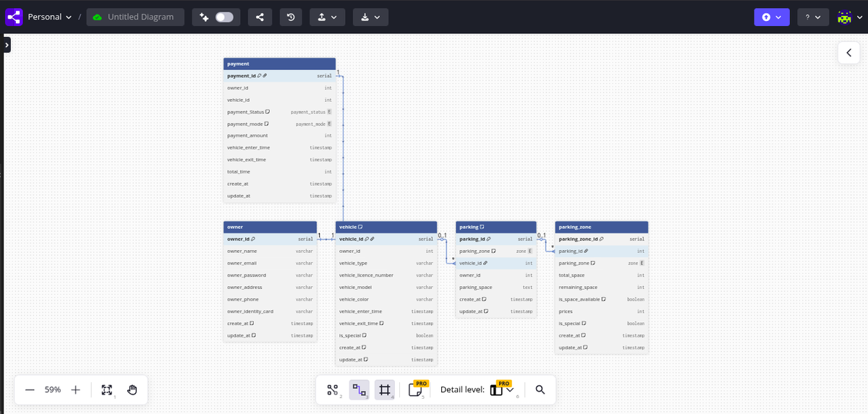This screenshot has height=414, width=868.
Task: Select the vehicle table header
Action: [386, 227]
